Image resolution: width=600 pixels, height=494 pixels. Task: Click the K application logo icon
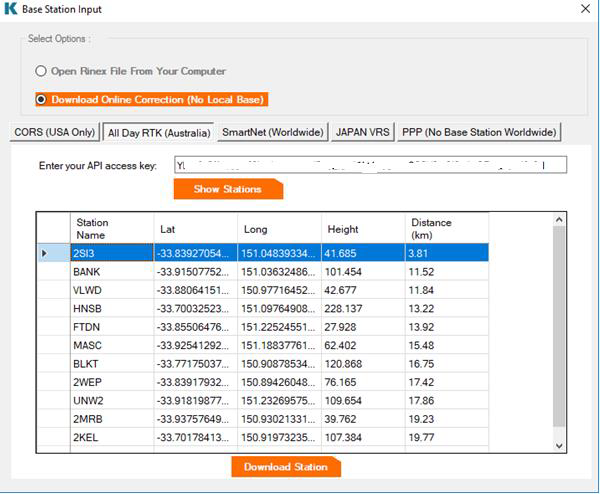pyautogui.click(x=11, y=8)
